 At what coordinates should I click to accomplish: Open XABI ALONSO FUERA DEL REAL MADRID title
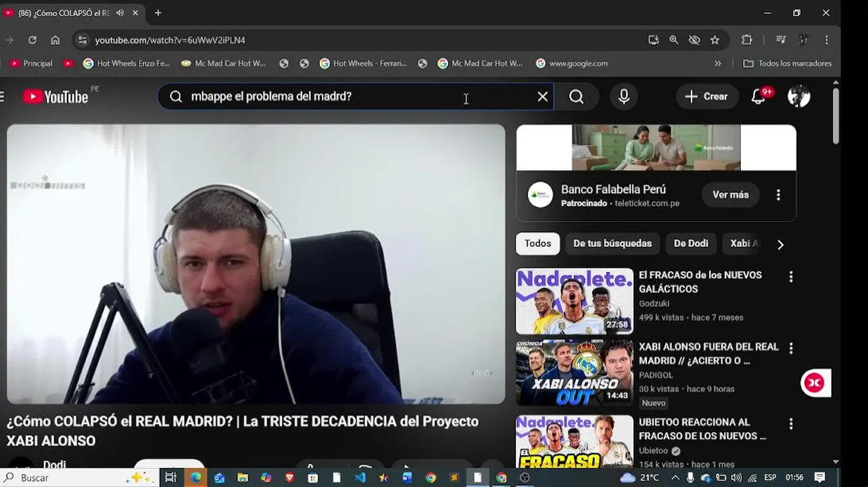click(x=708, y=354)
